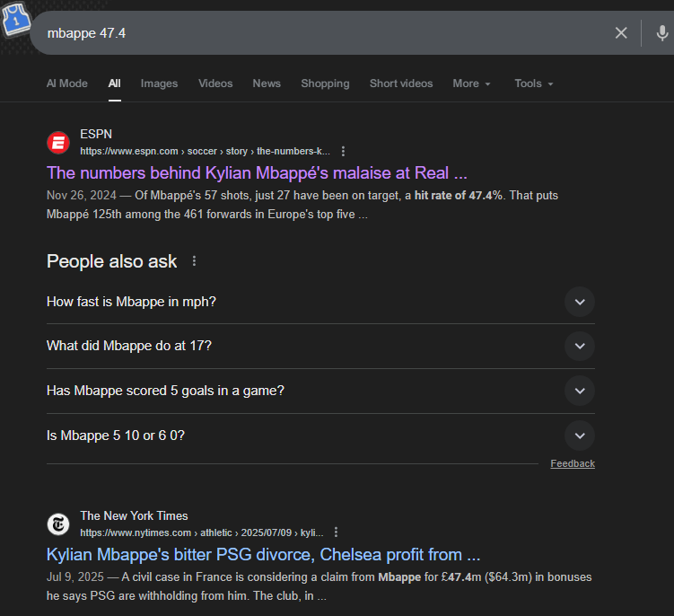
Task: Click the New York Times favicon
Action: [x=58, y=524]
